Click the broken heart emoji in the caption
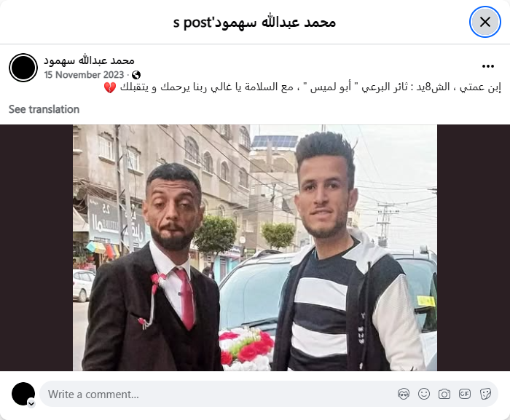The width and height of the screenshot is (510, 420). 110,88
